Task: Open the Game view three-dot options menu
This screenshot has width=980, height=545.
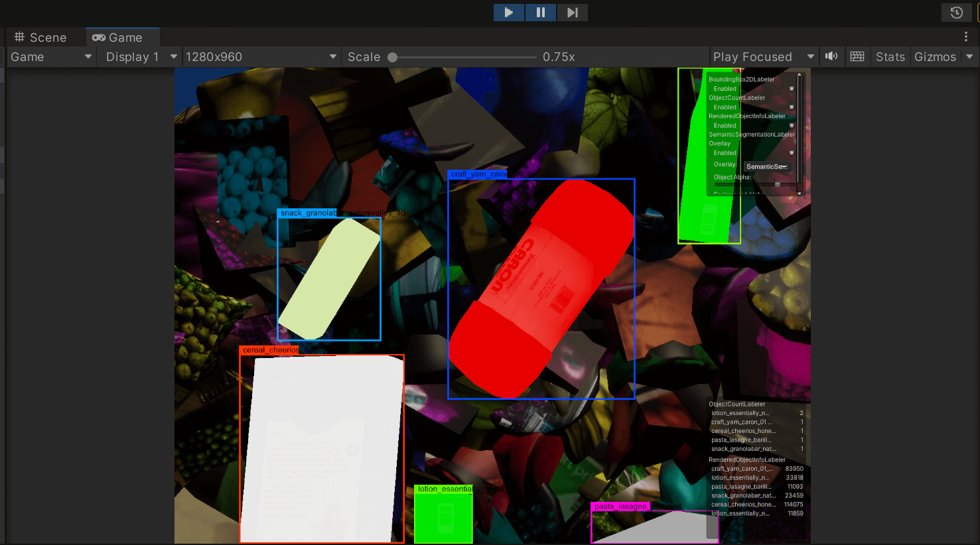Action: (x=965, y=37)
